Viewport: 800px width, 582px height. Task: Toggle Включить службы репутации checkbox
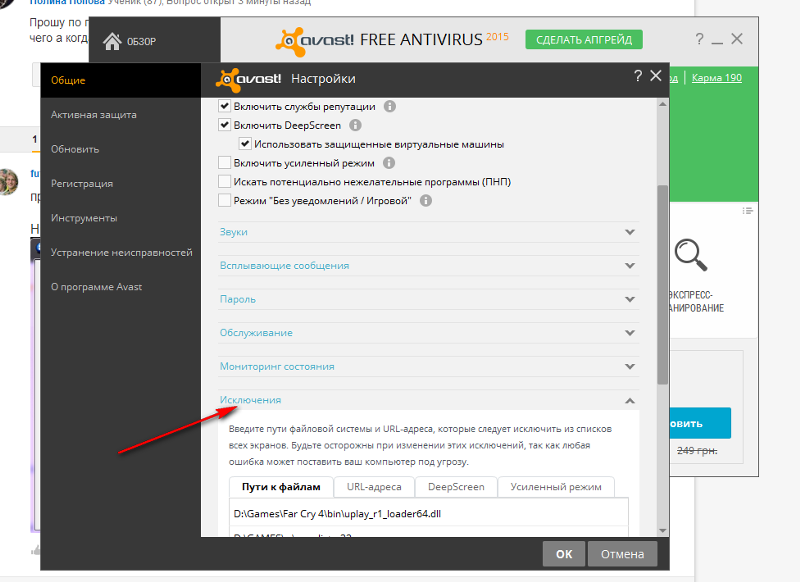[x=224, y=106]
